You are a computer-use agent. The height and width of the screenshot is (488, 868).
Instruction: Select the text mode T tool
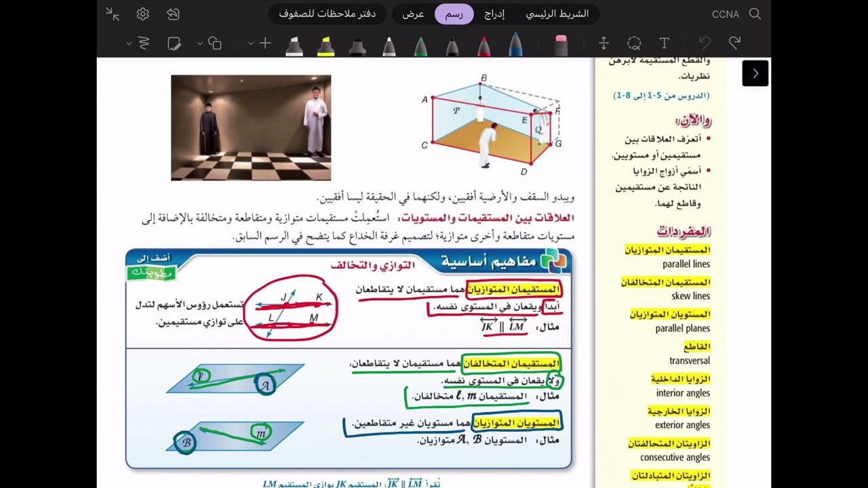pyautogui.click(x=665, y=43)
